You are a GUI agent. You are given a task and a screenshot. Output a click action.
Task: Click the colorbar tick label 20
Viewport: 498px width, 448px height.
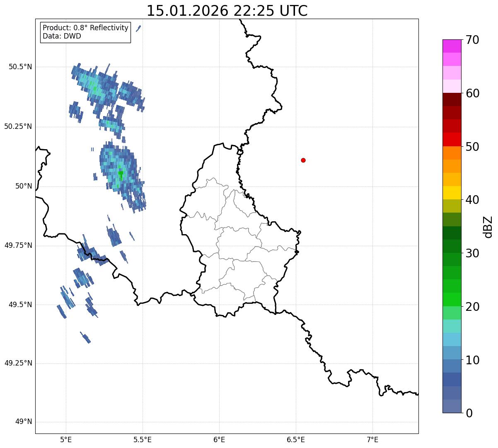tap(473, 307)
